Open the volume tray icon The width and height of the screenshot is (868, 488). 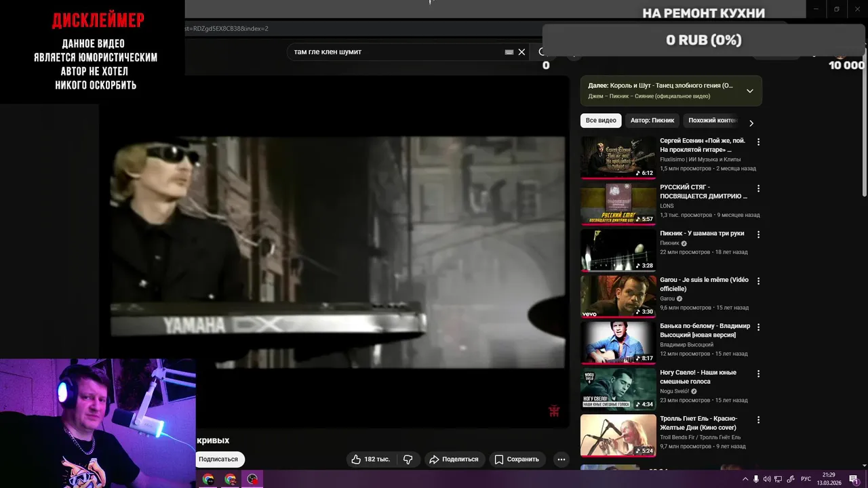[767, 479]
